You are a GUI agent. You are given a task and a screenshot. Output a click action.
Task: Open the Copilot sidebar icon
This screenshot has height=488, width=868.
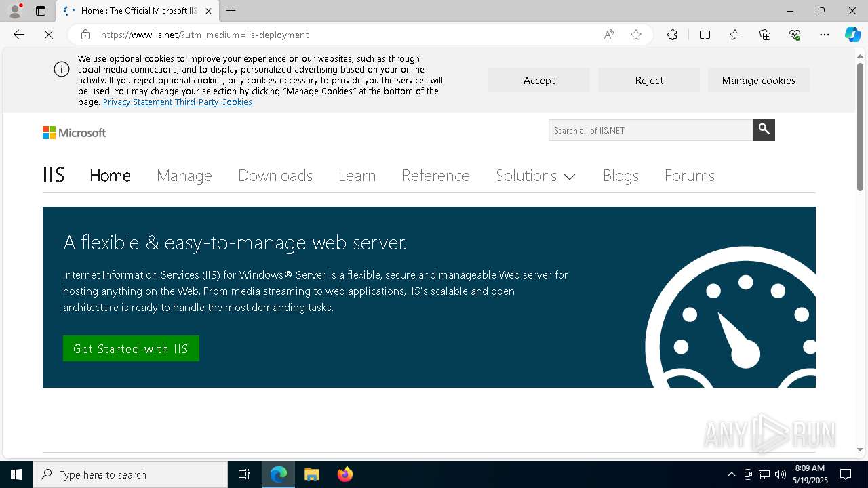[852, 35]
